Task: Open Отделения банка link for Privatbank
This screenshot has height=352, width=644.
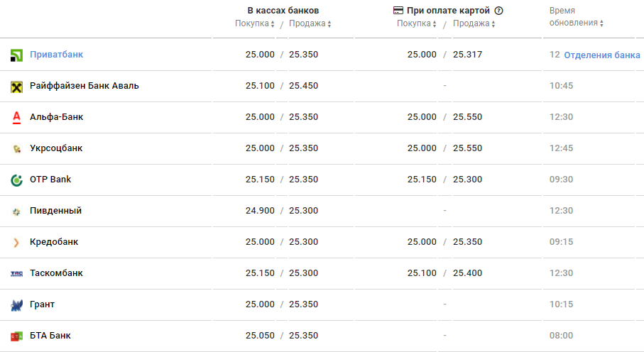Action: pos(602,55)
